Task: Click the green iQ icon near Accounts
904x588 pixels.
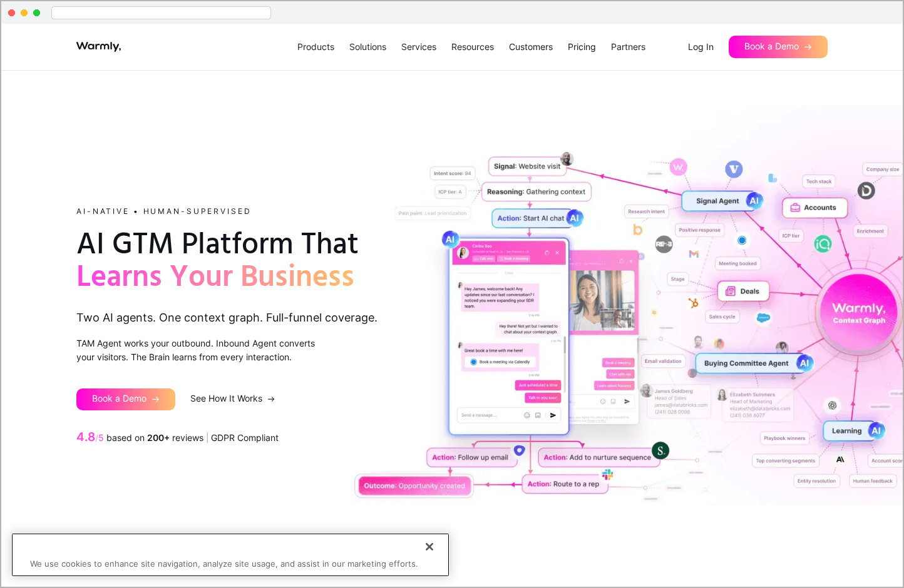Action: (823, 244)
